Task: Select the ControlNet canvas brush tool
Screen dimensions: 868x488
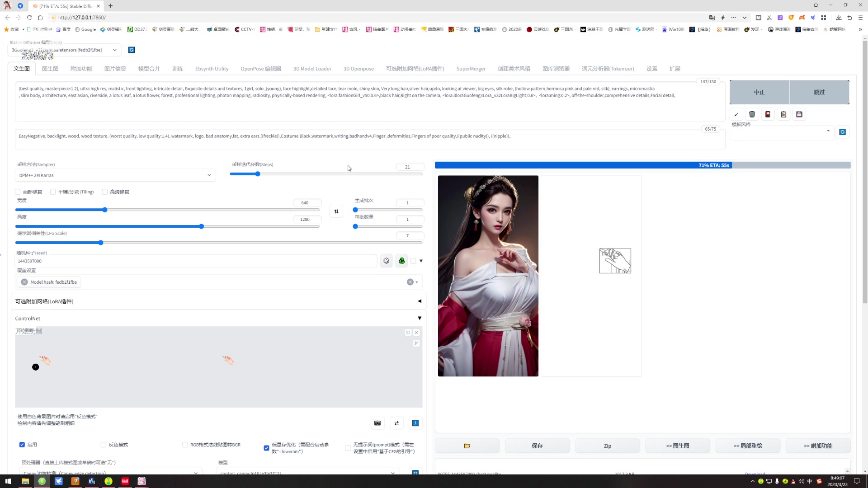Action: 416,343
